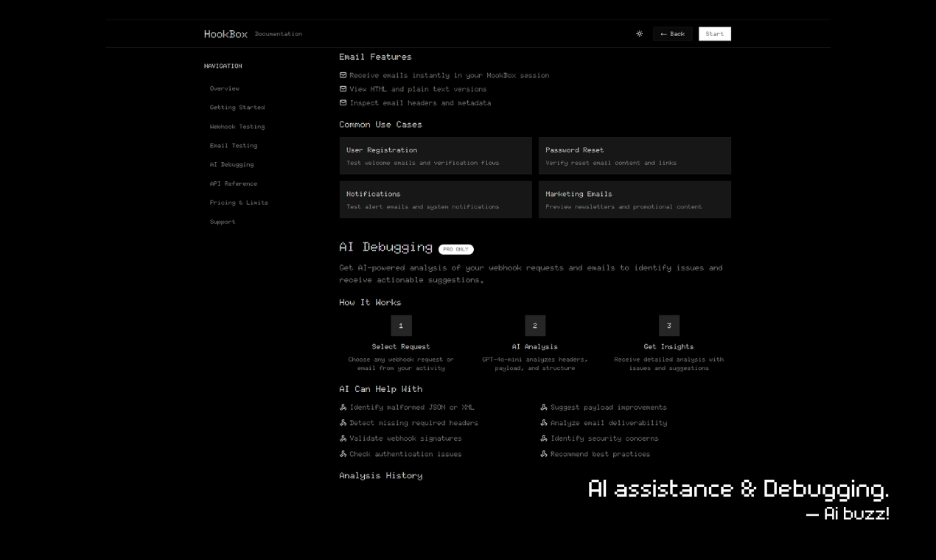Image resolution: width=936 pixels, height=560 pixels.
Task: Jump to AI Debugging nav item
Action: [x=231, y=164]
